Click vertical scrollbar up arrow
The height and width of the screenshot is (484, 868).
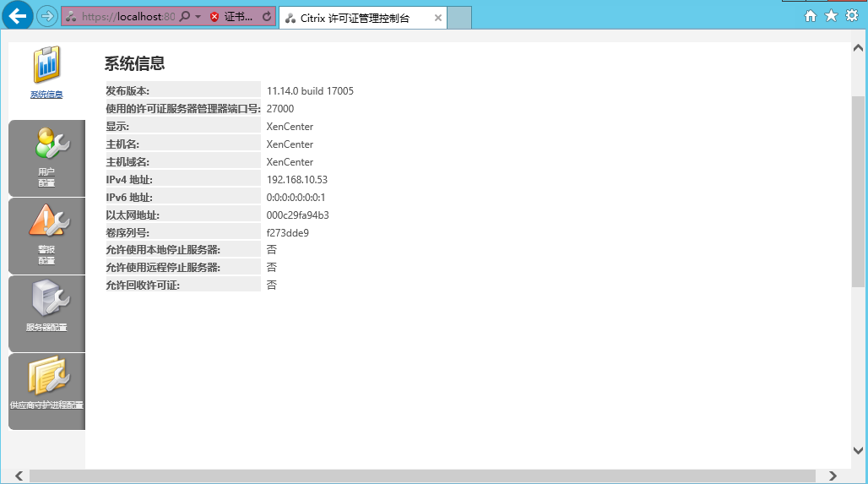(x=858, y=48)
